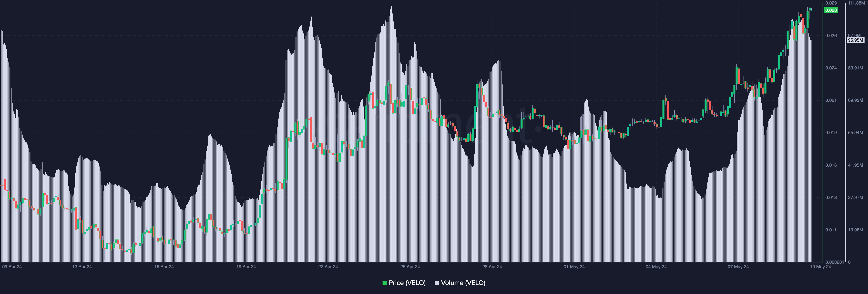Click the 0.026 price axis label
The height and width of the screenshot is (294, 868).
pos(831,36)
